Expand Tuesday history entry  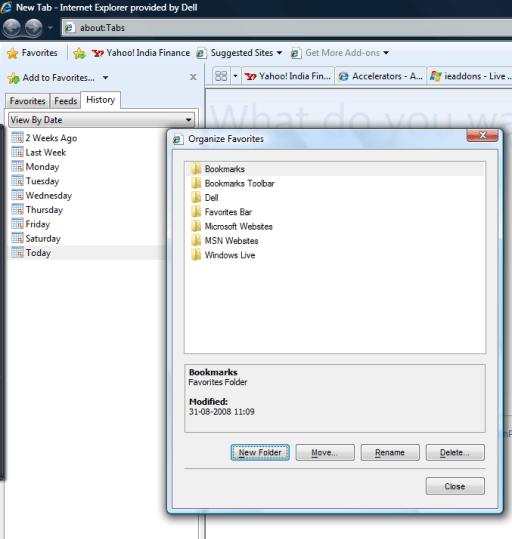(x=35, y=181)
